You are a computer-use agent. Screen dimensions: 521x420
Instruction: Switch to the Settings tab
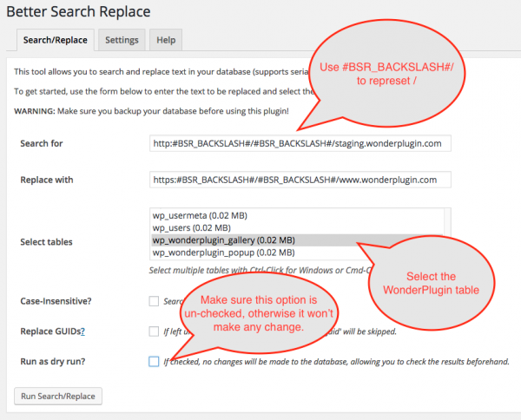pos(122,40)
